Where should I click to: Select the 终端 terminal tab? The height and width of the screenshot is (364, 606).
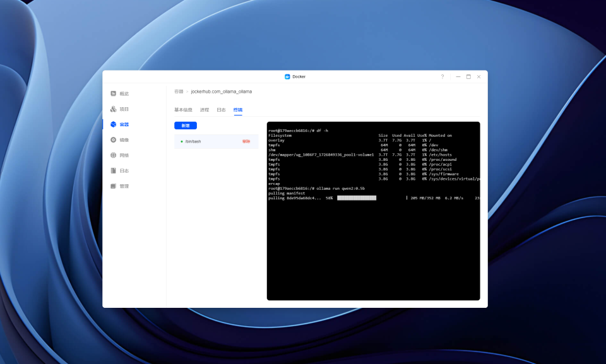238,110
